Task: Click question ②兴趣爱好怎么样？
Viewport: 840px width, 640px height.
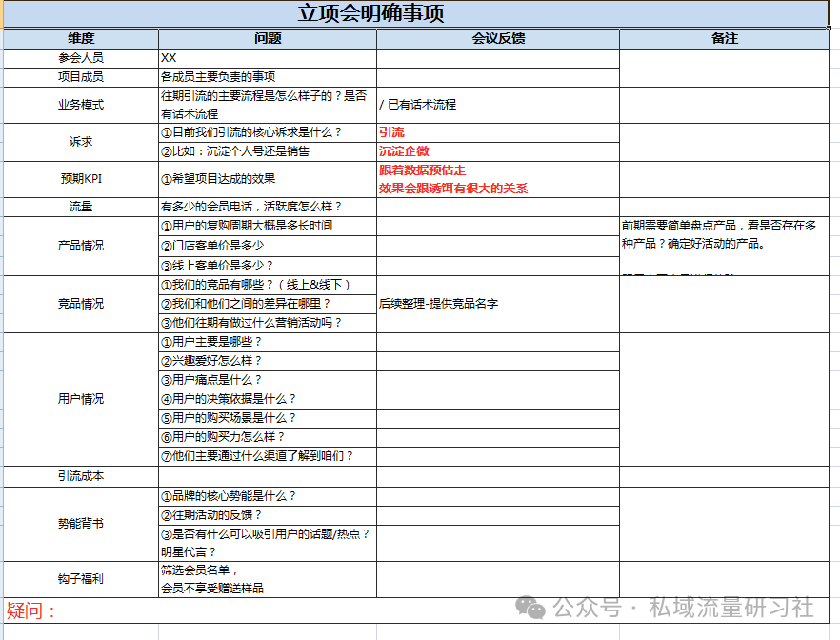Action: click(268, 361)
